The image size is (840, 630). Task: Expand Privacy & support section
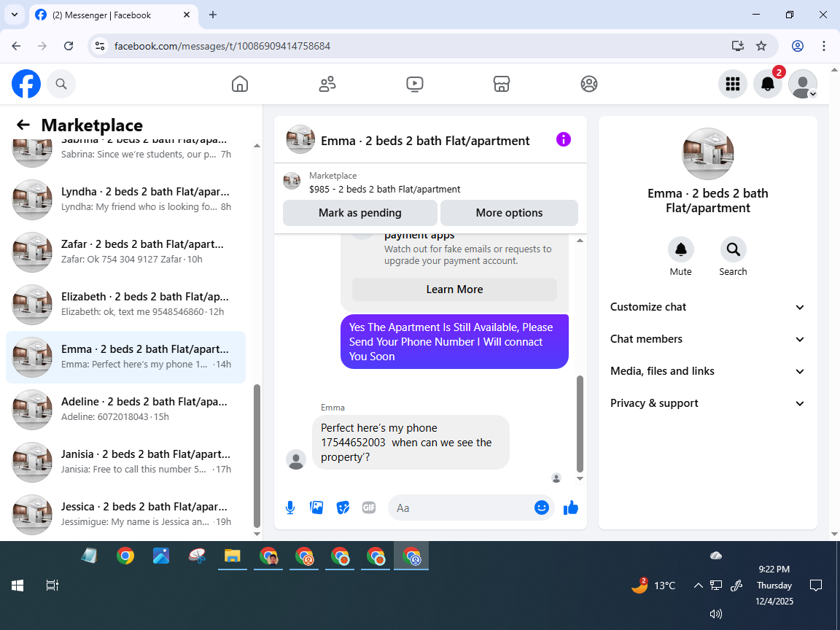(708, 403)
